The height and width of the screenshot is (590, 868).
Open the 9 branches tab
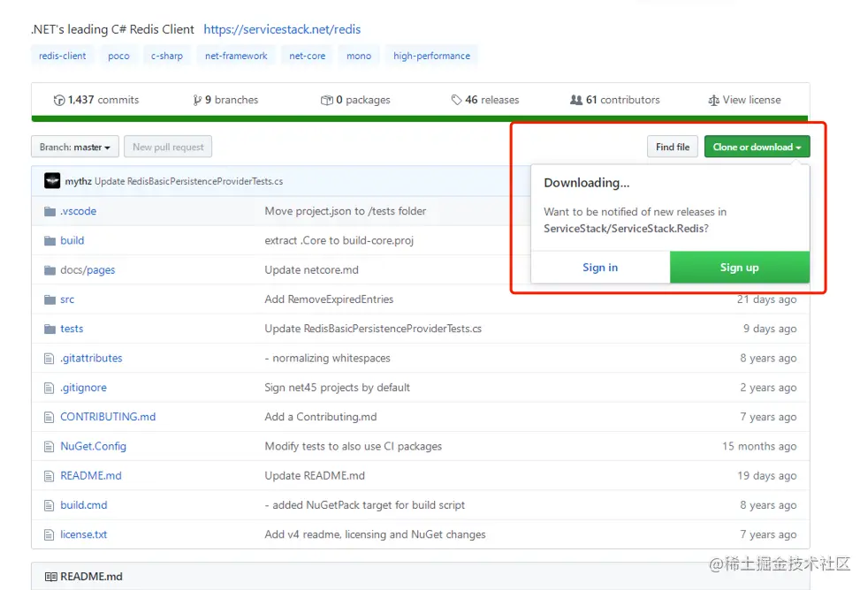point(226,100)
